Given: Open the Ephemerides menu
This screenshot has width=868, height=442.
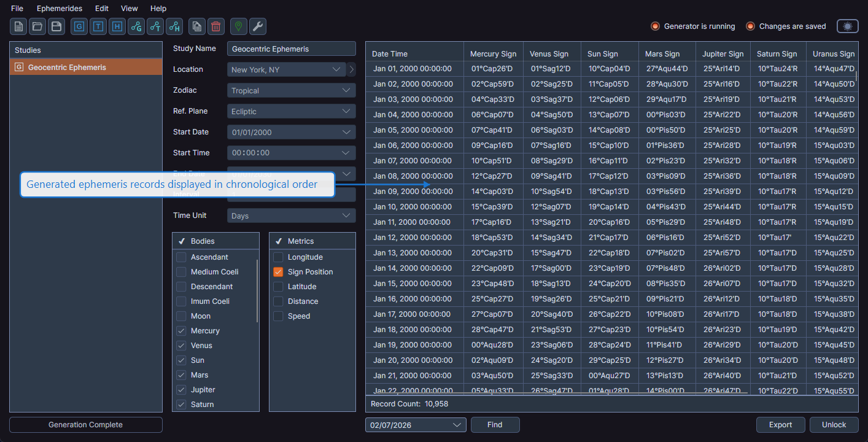Looking at the screenshot, I should 59,8.
